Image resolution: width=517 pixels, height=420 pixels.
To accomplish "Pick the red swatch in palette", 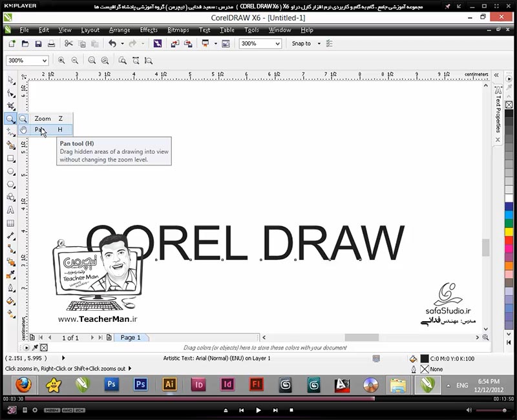I will pos(509,240).
